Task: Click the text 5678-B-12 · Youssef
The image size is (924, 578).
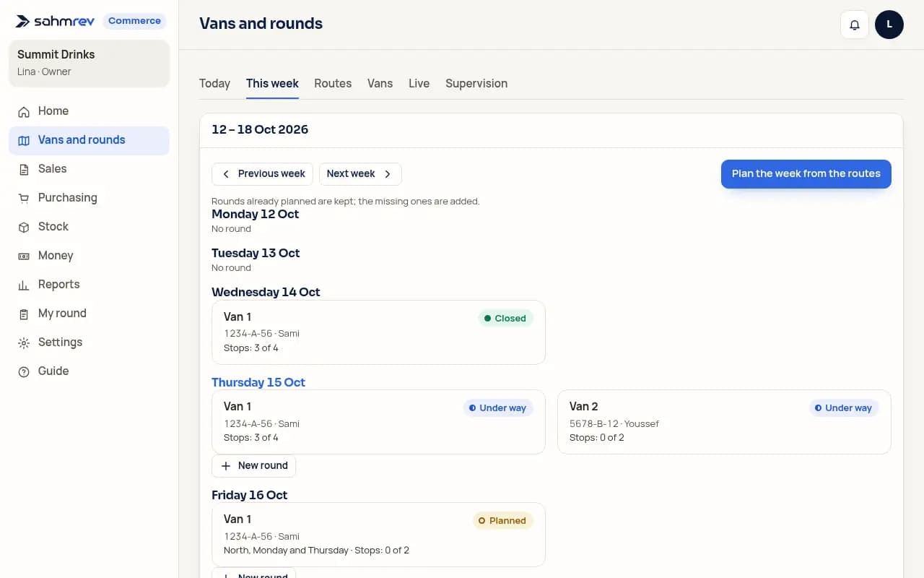Action: [x=614, y=424]
